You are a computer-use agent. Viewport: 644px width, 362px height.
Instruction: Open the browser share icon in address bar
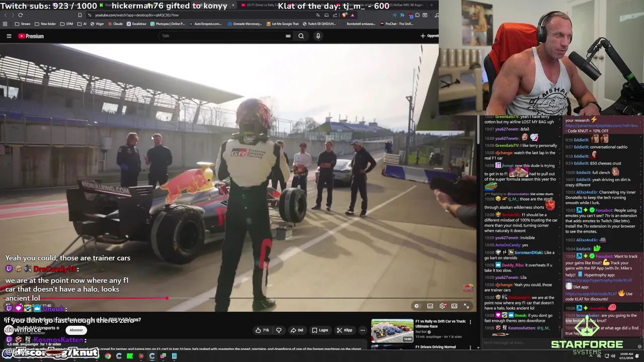coord(335,15)
